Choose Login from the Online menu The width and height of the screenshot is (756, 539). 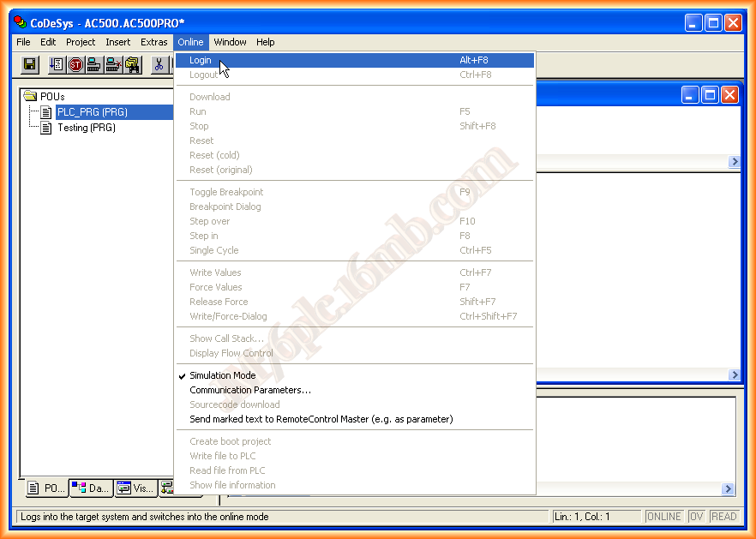201,60
